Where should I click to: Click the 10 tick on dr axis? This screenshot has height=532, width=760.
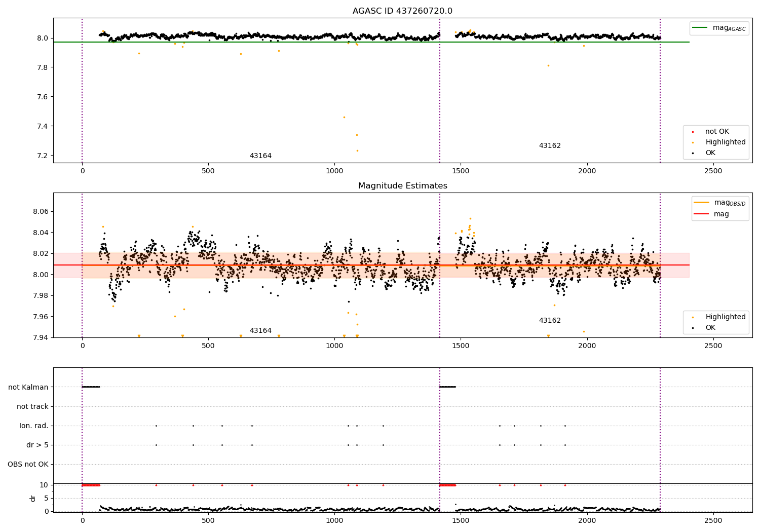[44, 485]
